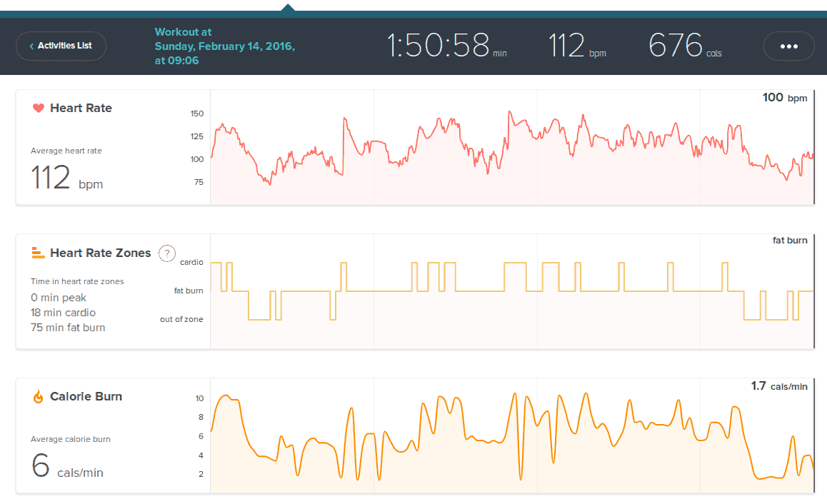Image resolution: width=827 pixels, height=504 pixels.
Task: Open the question mark help for zones
Action: click(x=166, y=253)
